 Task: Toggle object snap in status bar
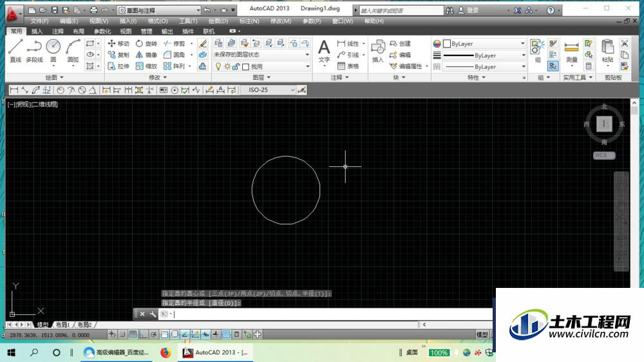tap(164, 334)
